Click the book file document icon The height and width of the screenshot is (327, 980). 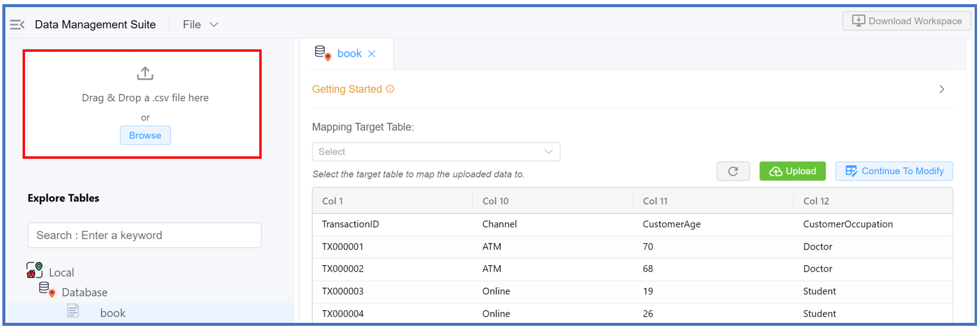pyautogui.click(x=73, y=311)
